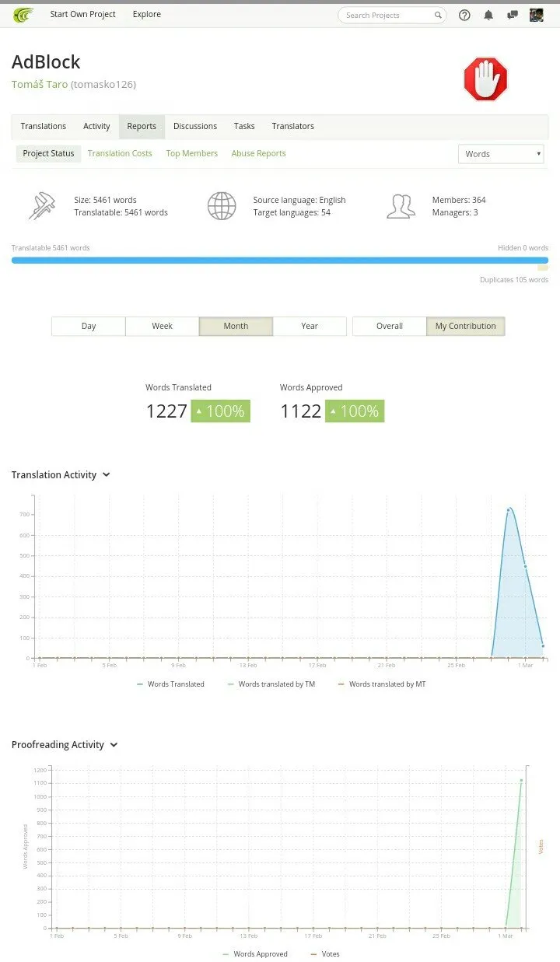Open the messages chat icon
The image size is (560, 962).
tap(512, 15)
